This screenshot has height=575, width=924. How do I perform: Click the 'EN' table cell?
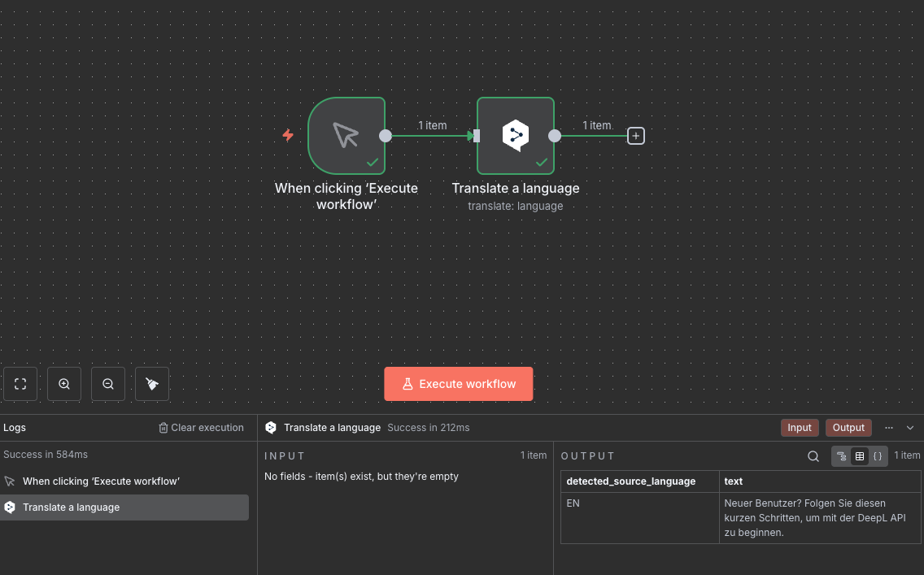point(640,518)
